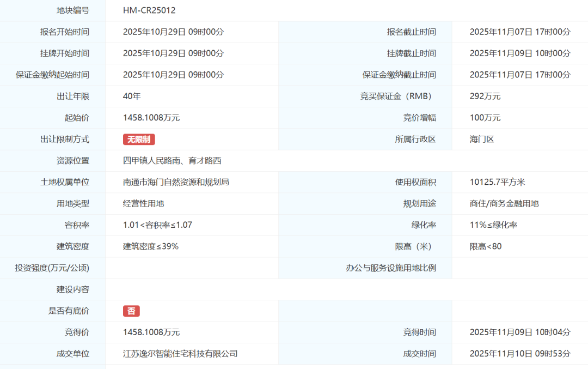Click the 40年 transfer term value
588x369 pixels.
[132, 96]
